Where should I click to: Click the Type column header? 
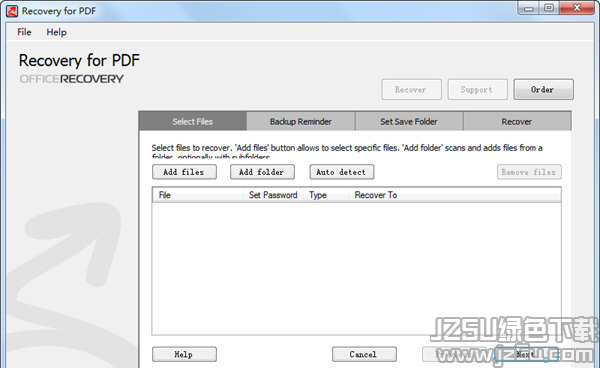[326, 195]
